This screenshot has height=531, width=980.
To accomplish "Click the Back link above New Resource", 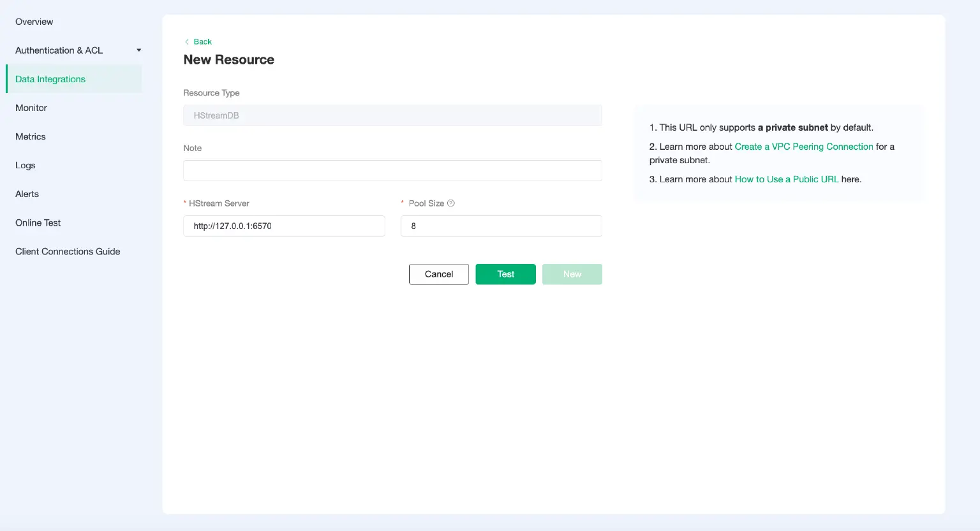I will [202, 41].
